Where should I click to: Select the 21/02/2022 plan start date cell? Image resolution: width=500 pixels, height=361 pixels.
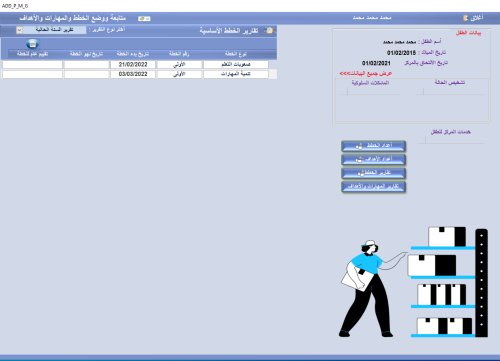133,64
